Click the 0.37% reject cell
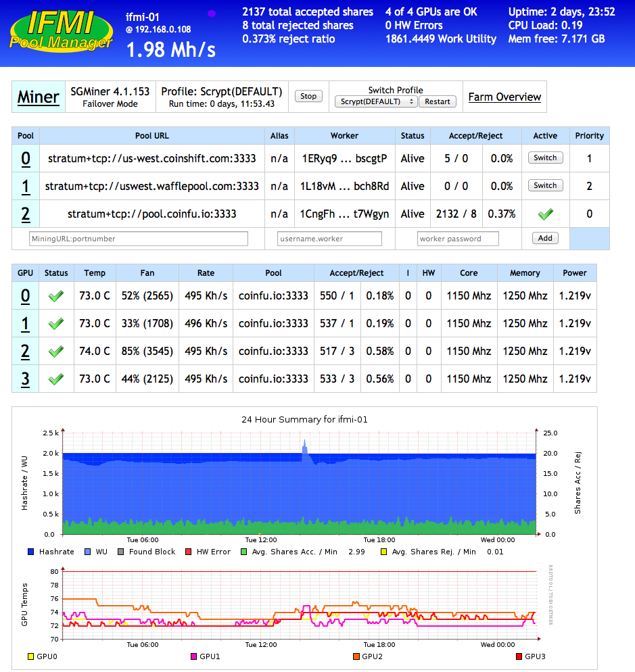This screenshot has width=635, height=672. (x=502, y=214)
